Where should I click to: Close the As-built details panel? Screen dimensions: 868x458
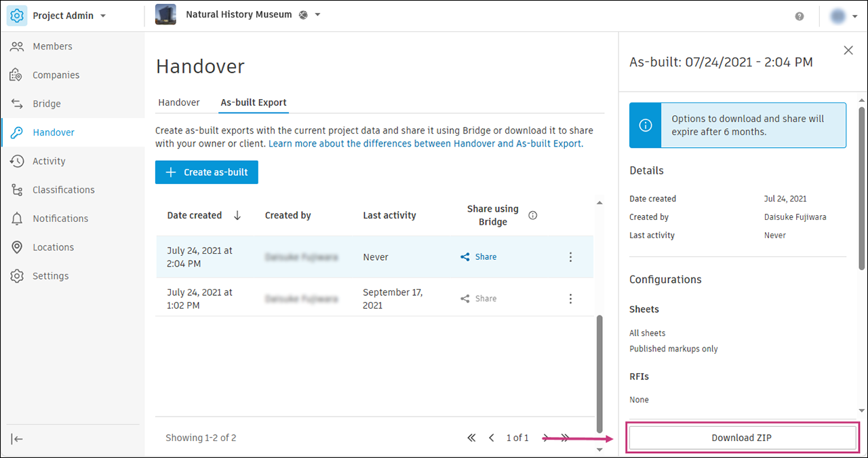pos(848,50)
